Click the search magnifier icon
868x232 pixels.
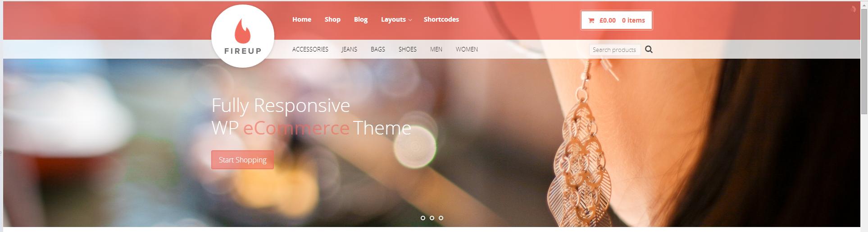pyautogui.click(x=649, y=49)
